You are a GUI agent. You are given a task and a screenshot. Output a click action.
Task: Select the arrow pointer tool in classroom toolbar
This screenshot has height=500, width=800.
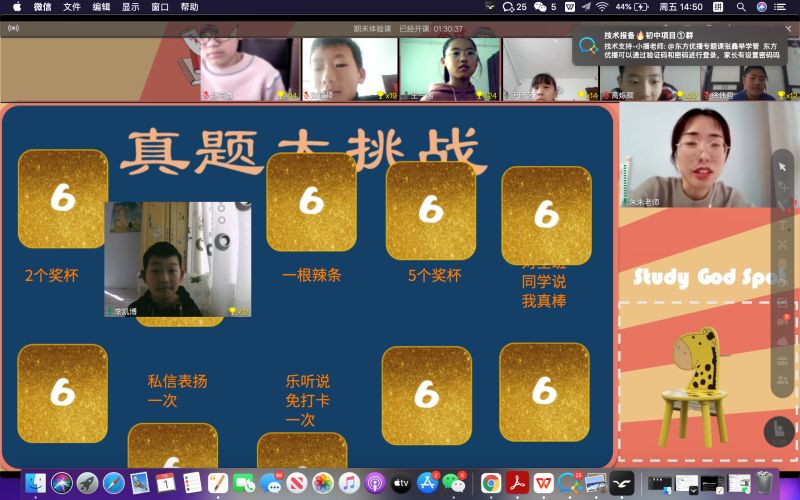click(782, 167)
